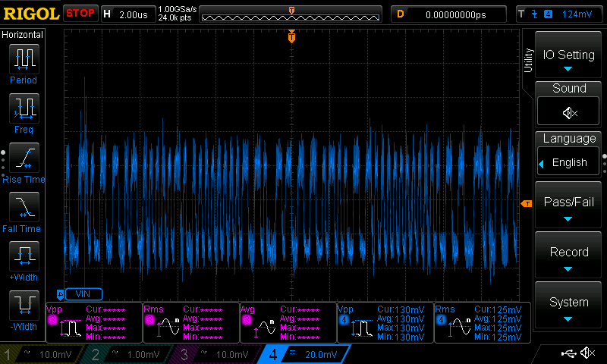Click the muted speaker icon in bottom status bar

click(587, 353)
